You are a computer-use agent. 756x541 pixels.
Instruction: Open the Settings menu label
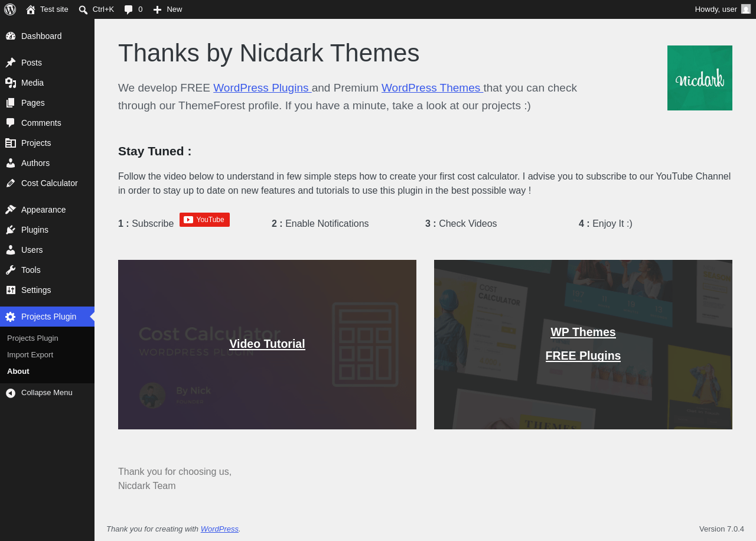click(36, 290)
